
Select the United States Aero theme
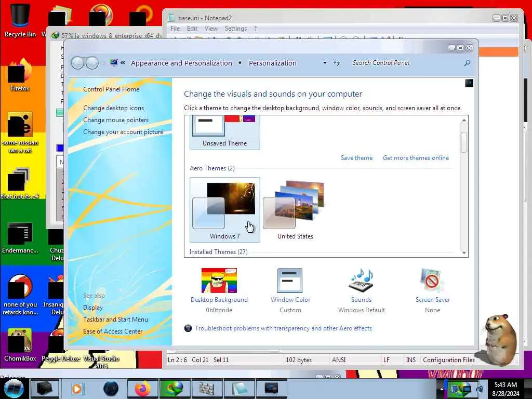tap(295, 210)
